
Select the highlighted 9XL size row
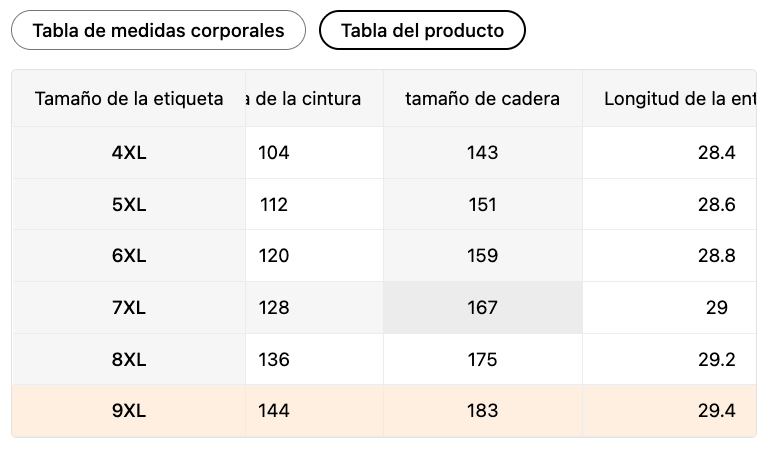[x=384, y=411]
